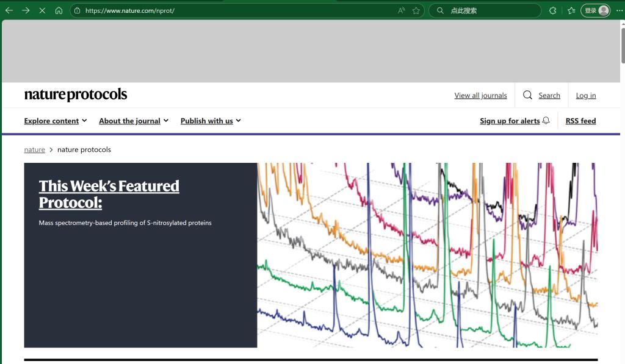The height and width of the screenshot is (364, 625).
Task: Click the browser forward arrow
Action: pyautogui.click(x=26, y=10)
